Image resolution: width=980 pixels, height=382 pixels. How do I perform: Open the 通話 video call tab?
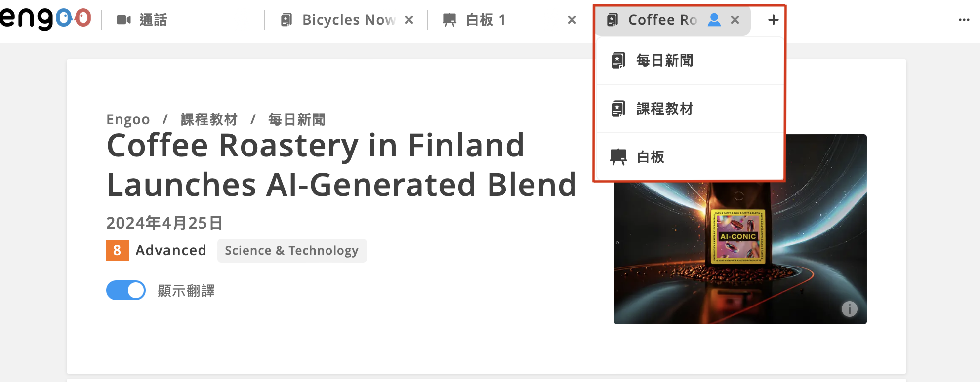click(x=153, y=20)
